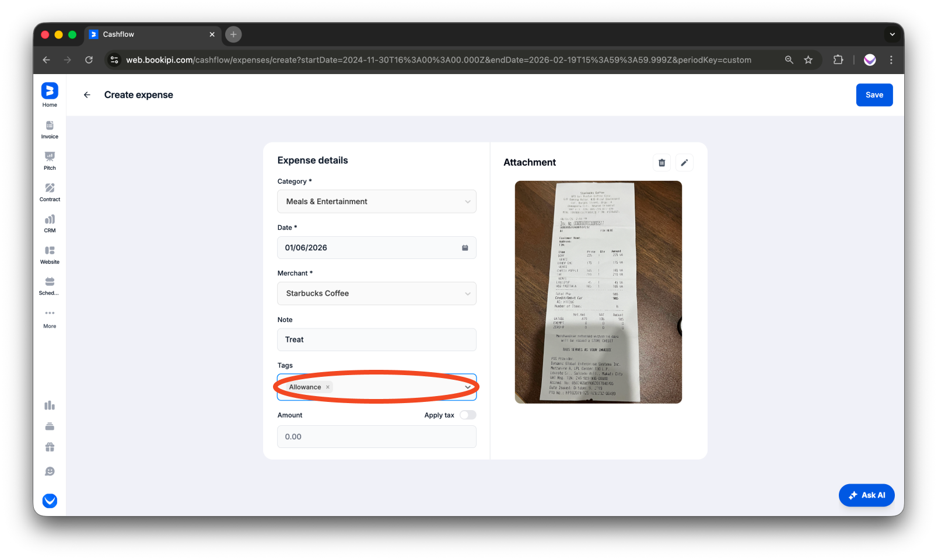Viewport: 938px width, 560px height.
Task: Open the Ask AI assistant
Action: pos(866,495)
